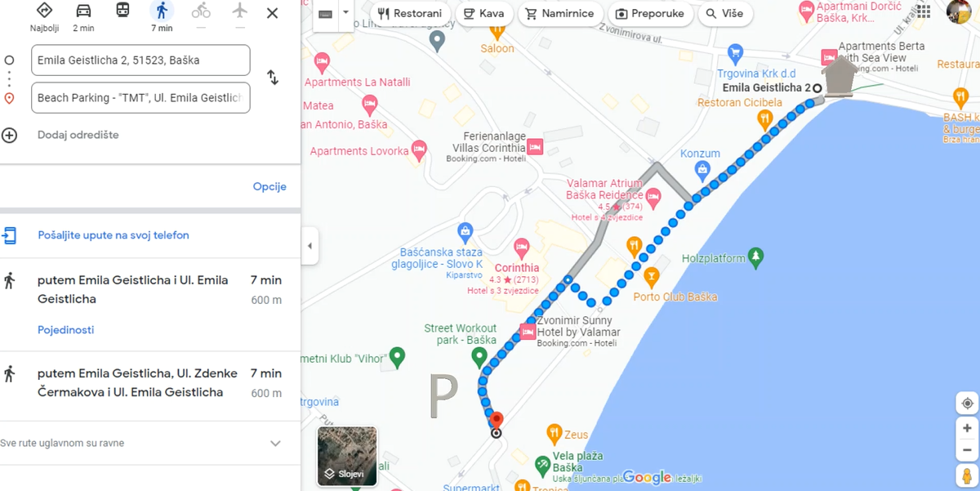Expand the 'Sve rute uglavnom su ravne' section

275,444
